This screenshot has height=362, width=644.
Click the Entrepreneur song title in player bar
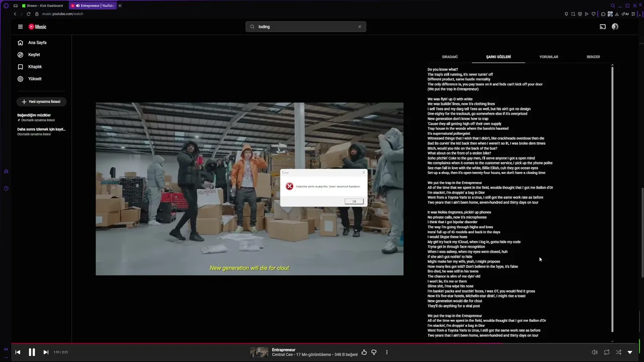coord(284,350)
